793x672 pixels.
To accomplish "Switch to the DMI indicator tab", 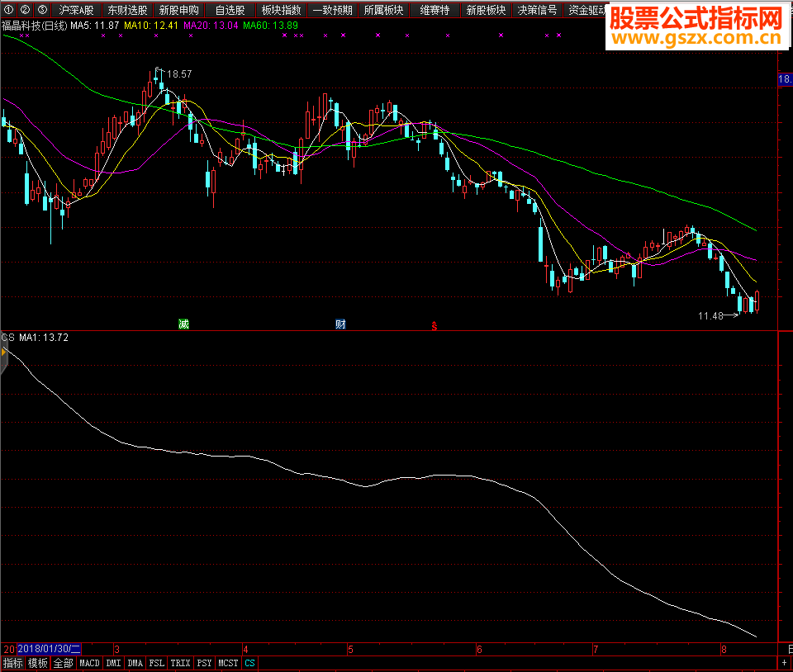I will 113,663.
